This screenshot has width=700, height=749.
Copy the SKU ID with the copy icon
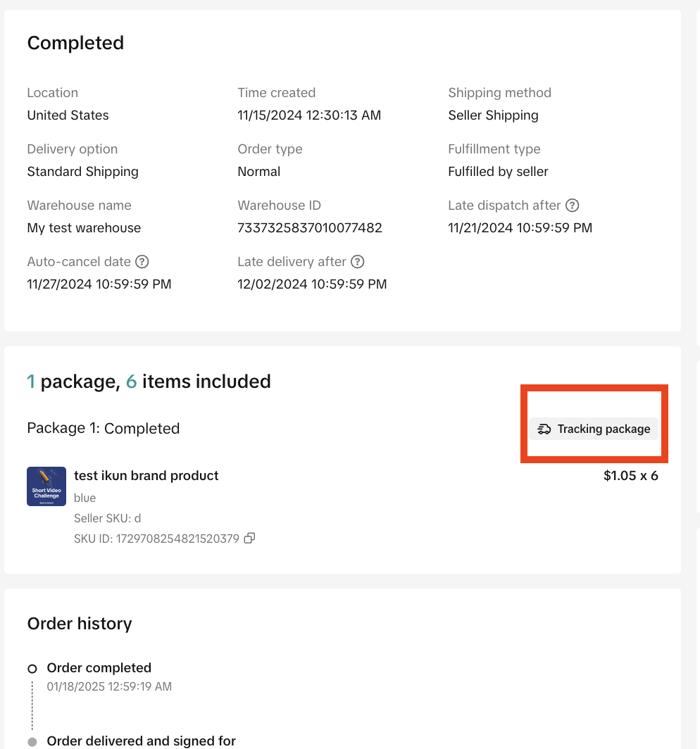point(249,539)
